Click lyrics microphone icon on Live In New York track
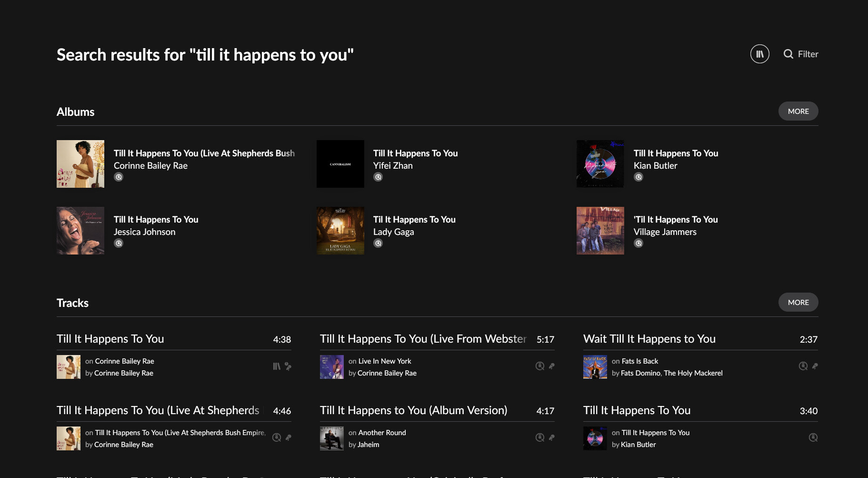This screenshot has width=868, height=478. pos(552,366)
